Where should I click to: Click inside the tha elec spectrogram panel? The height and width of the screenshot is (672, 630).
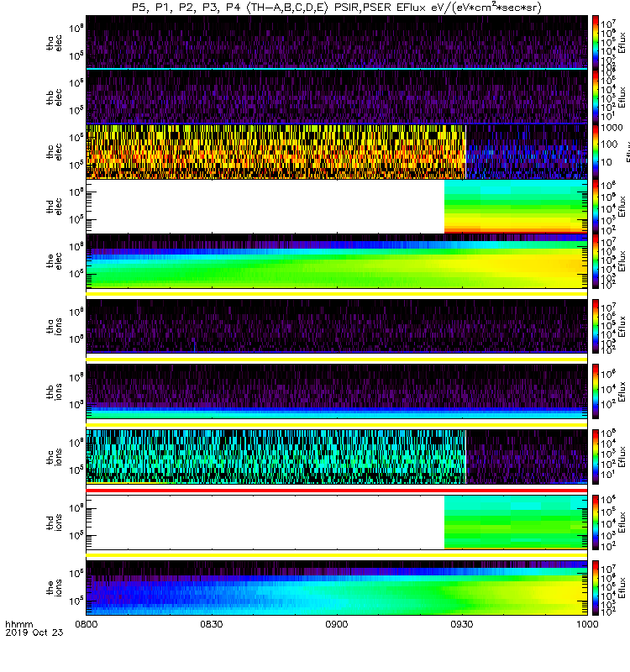coord(337,43)
